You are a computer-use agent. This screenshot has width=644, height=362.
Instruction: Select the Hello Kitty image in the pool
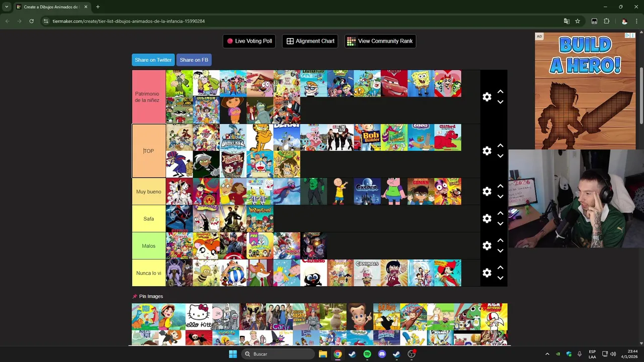(x=199, y=316)
